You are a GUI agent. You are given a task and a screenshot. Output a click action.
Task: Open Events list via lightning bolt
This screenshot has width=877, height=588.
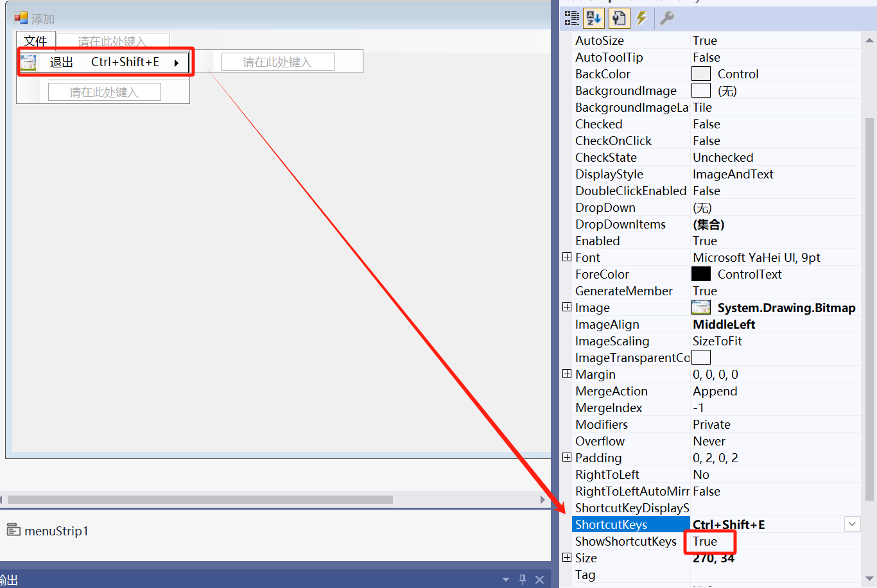pyautogui.click(x=641, y=18)
